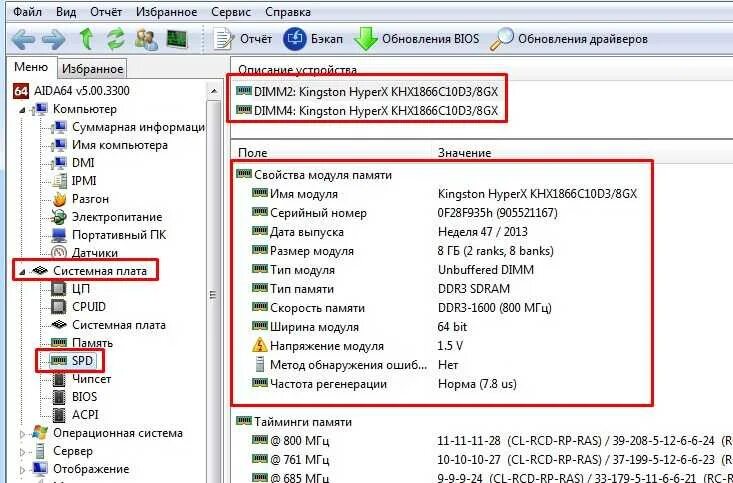Screen dimensions: 733x483
Task: Go forward with the blue right arrow
Action: [54, 39]
